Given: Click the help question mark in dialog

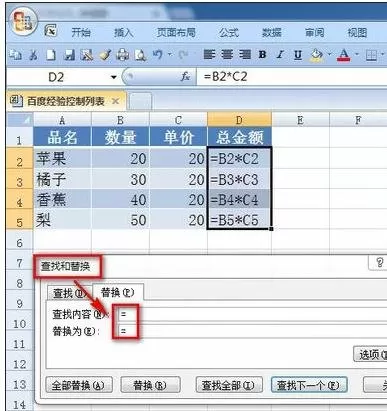Looking at the screenshot, I should point(380,263).
